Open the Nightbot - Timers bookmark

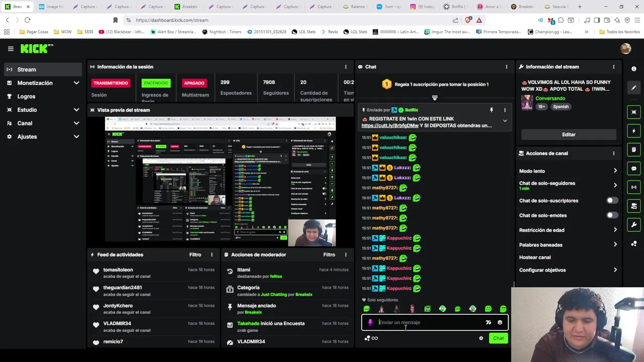click(221, 32)
